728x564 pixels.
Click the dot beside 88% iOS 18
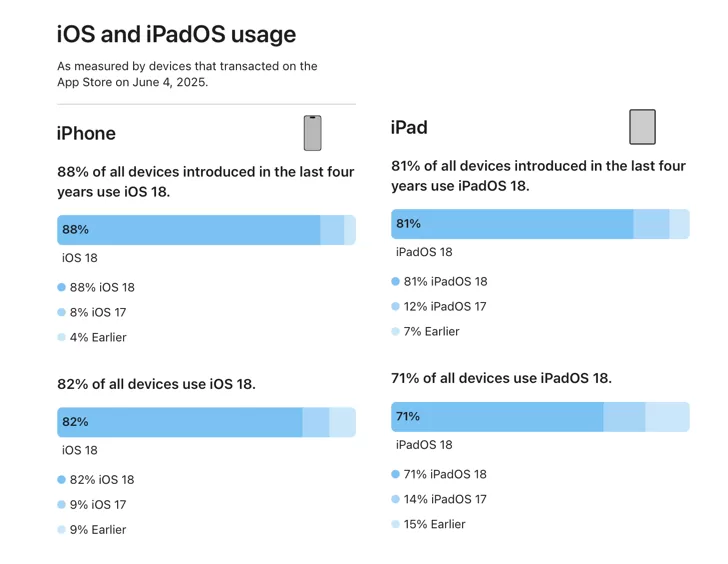(62, 287)
